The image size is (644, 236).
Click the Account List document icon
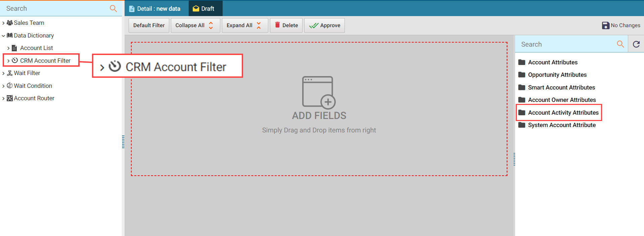coord(14,48)
